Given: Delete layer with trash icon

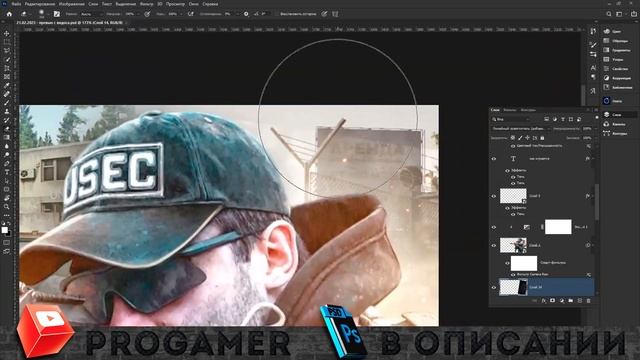Looking at the screenshot, I should coord(589,301).
